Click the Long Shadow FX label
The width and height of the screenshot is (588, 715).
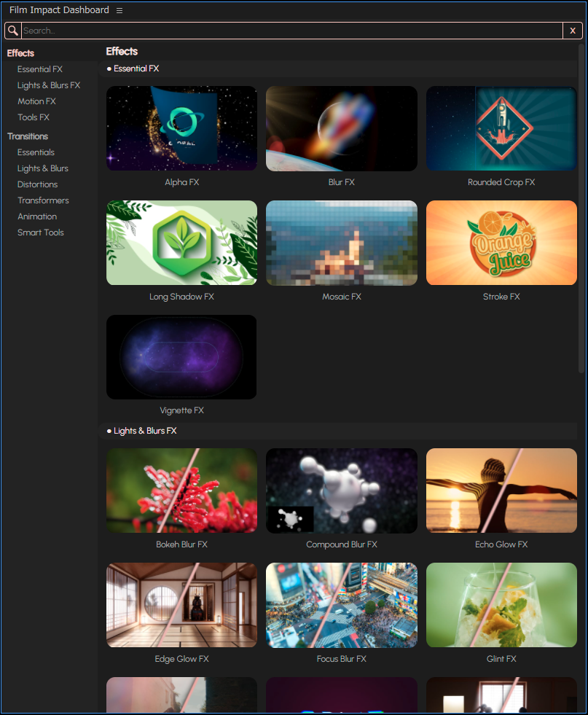(x=182, y=297)
